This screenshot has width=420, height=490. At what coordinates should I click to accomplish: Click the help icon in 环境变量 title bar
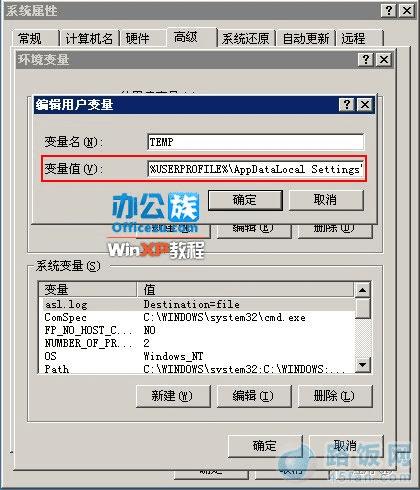[x=366, y=60]
